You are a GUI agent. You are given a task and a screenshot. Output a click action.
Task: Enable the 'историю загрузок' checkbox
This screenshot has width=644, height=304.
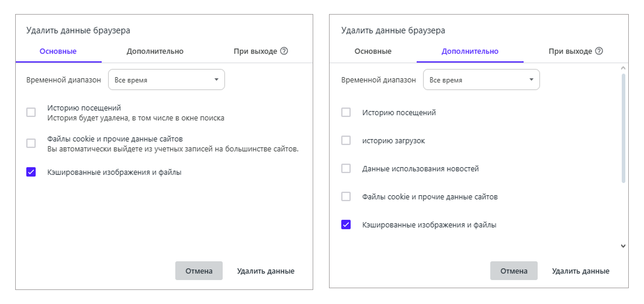pyautogui.click(x=346, y=140)
